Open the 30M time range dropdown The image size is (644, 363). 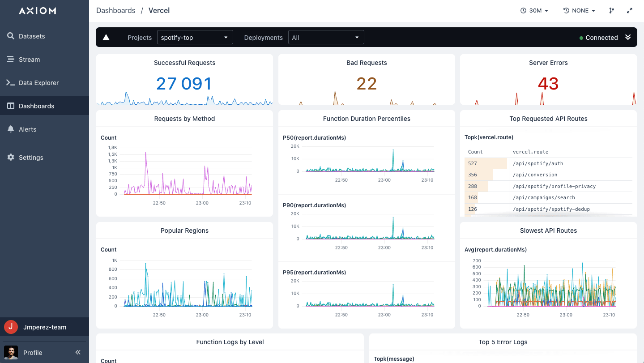tap(534, 11)
